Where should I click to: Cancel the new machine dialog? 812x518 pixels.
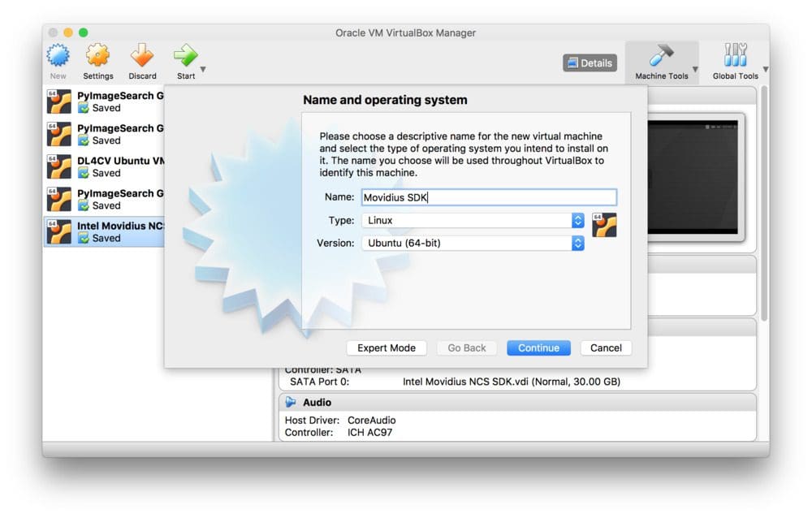606,347
